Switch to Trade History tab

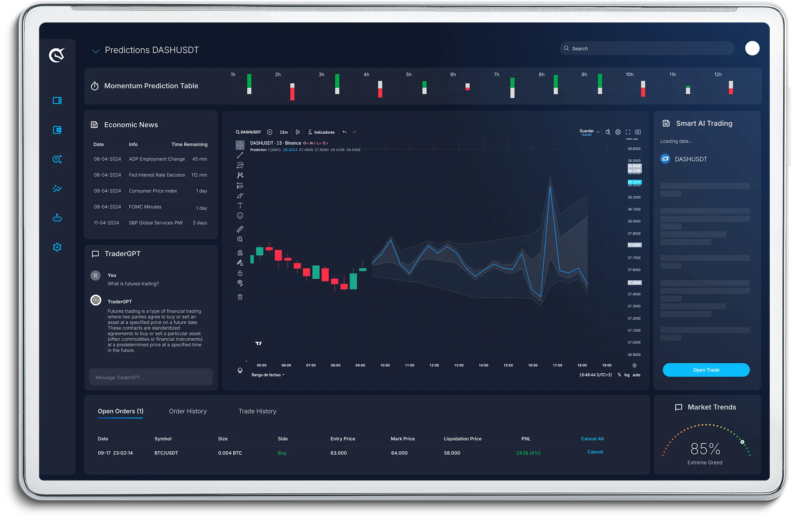[x=257, y=411]
